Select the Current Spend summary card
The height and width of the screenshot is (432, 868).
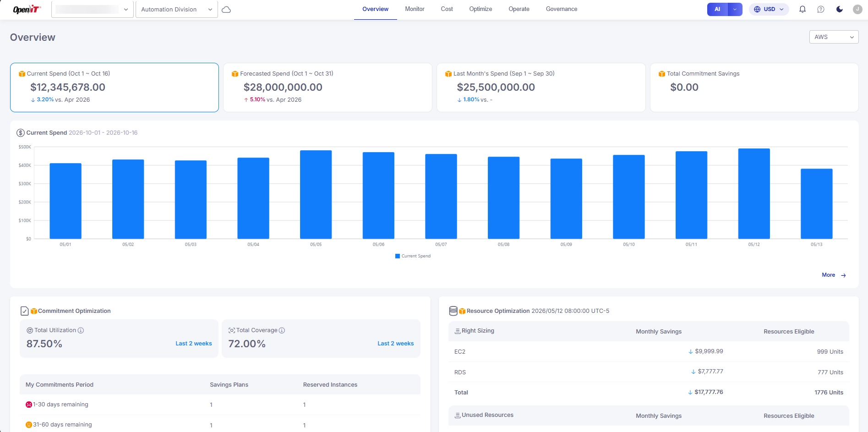pos(115,87)
